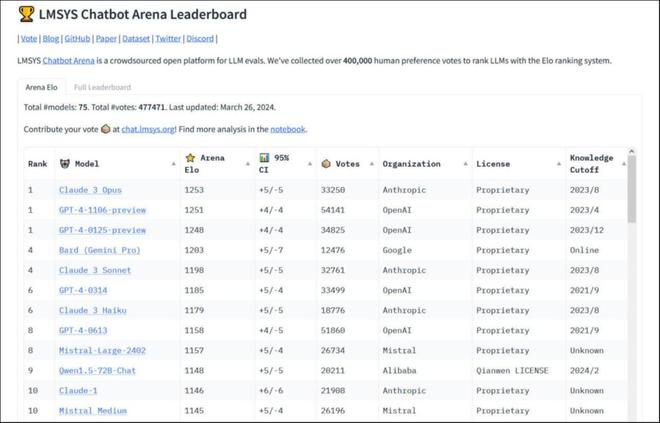Click the 'Online' knowledge cutoff cell
The width and height of the screenshot is (660, 423).
584,250
